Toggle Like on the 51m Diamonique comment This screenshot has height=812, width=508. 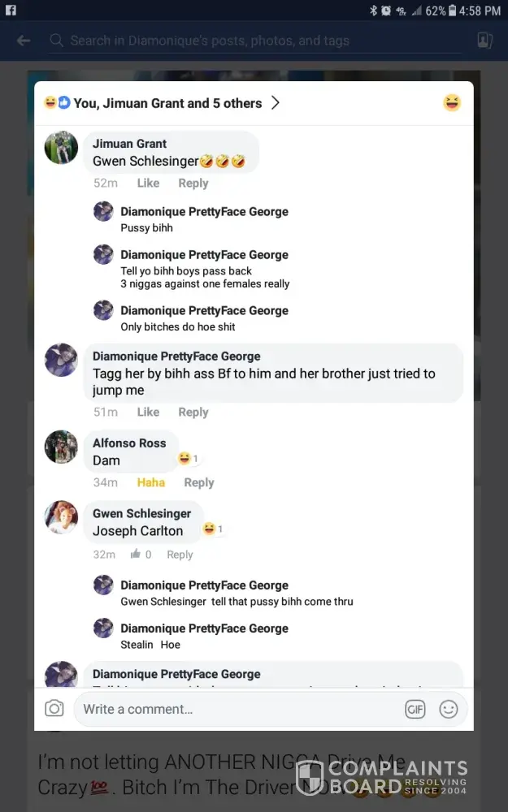tap(148, 412)
